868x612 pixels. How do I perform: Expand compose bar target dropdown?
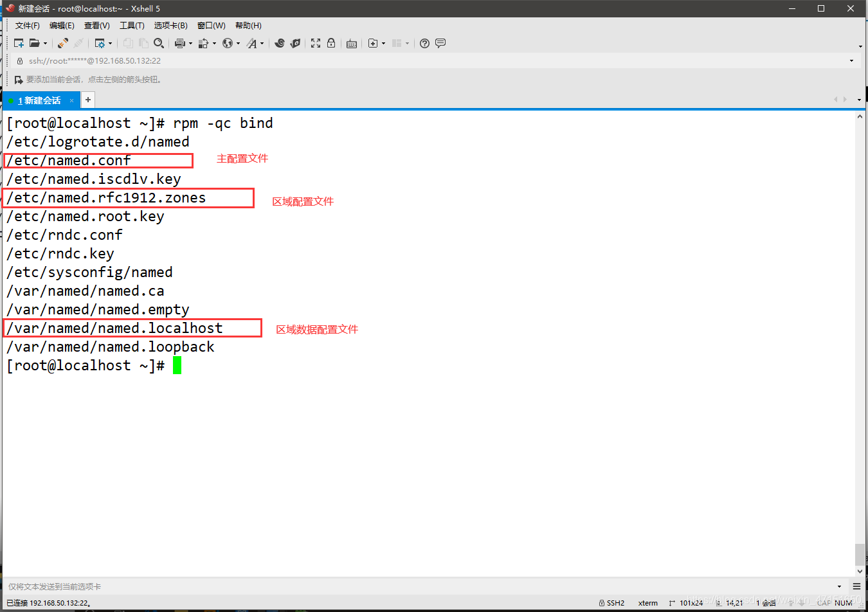pos(840,586)
